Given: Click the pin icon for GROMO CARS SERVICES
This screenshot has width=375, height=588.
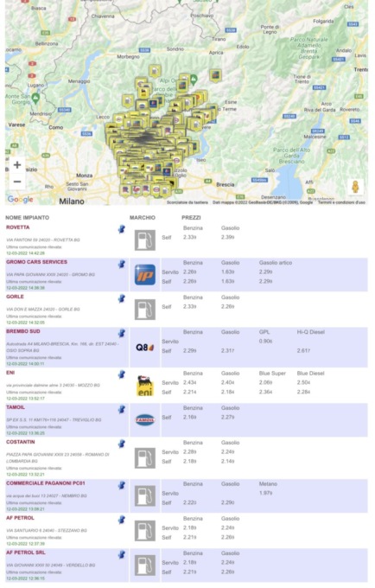Looking at the screenshot, I should pos(121,264).
